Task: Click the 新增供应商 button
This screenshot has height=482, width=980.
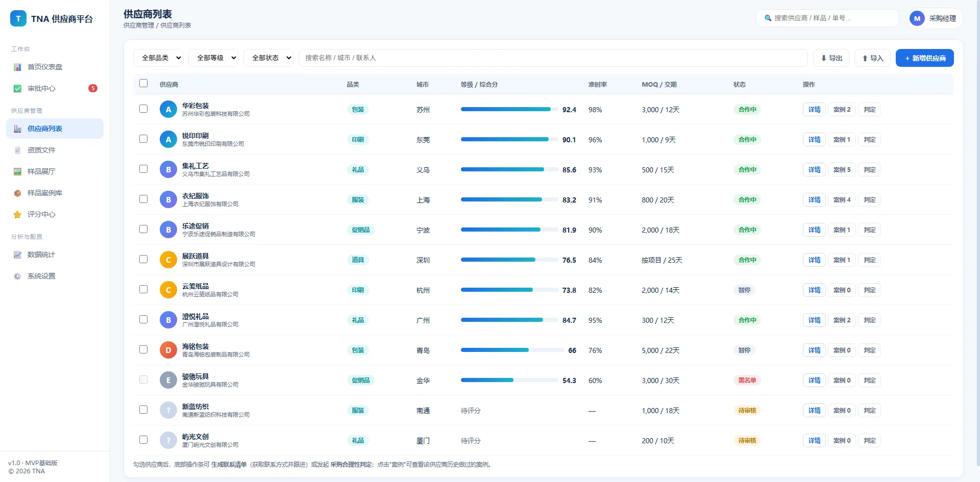Action: [924, 58]
